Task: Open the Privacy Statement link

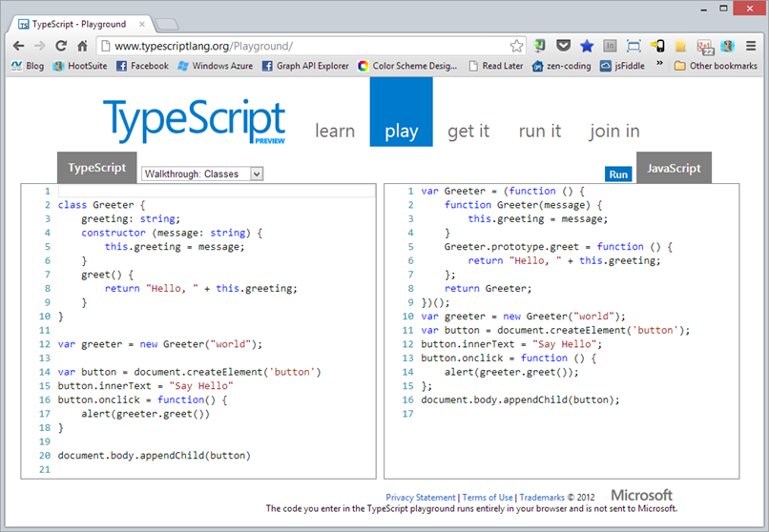Action: pos(421,498)
